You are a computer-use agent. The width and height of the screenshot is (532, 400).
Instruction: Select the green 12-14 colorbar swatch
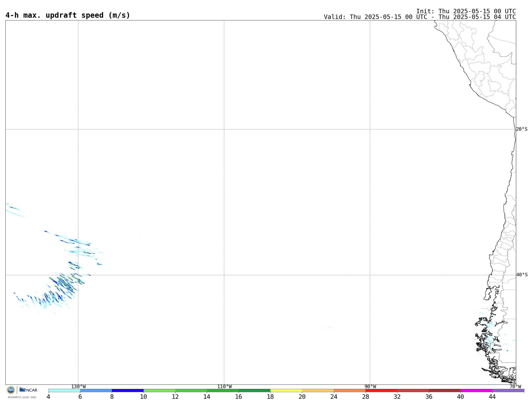(191, 391)
